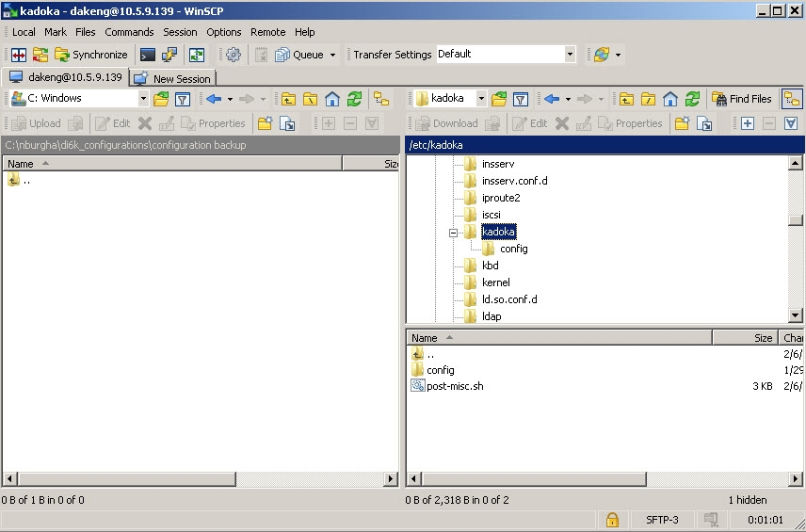Go to remote root directory icon
The height and width of the screenshot is (532, 806).
648,99
